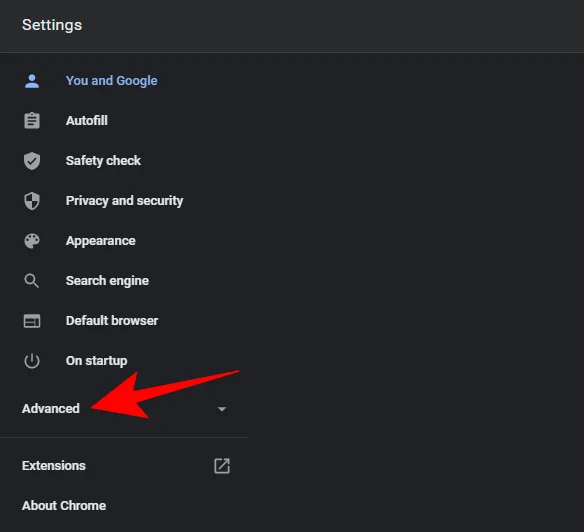Open the You and Google section
This screenshot has height=532, width=584.
[x=111, y=81]
